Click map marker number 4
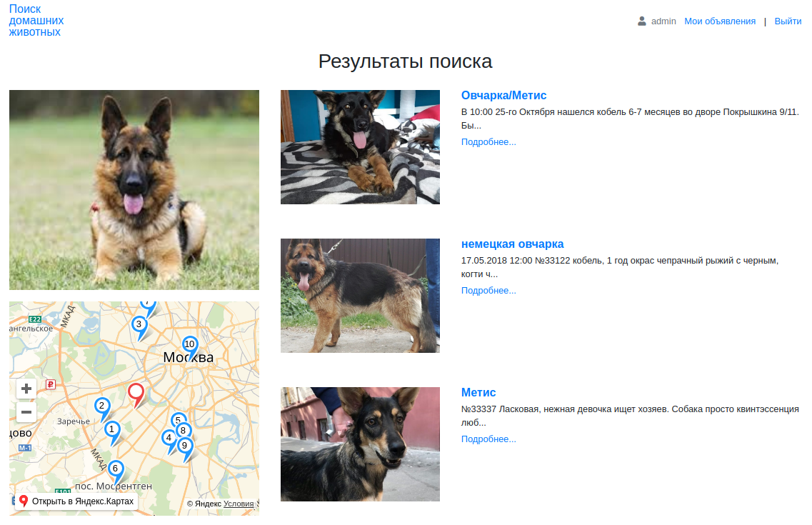This screenshot has width=812, height=525. 169,438
